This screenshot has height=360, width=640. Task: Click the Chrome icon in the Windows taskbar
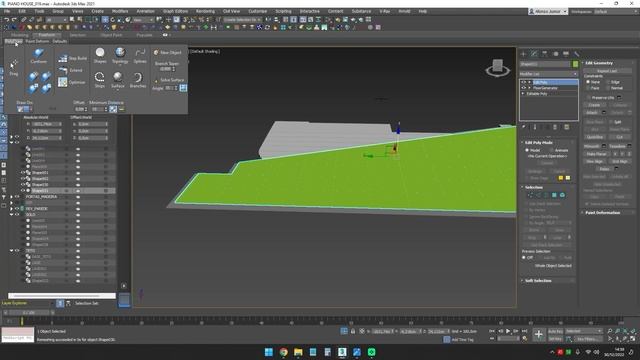[283, 352]
